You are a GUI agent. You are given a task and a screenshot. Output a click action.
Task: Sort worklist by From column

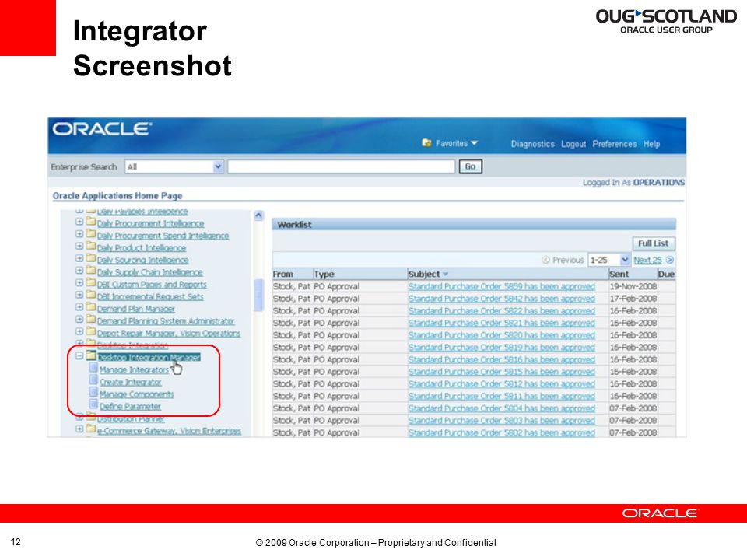[x=283, y=275]
